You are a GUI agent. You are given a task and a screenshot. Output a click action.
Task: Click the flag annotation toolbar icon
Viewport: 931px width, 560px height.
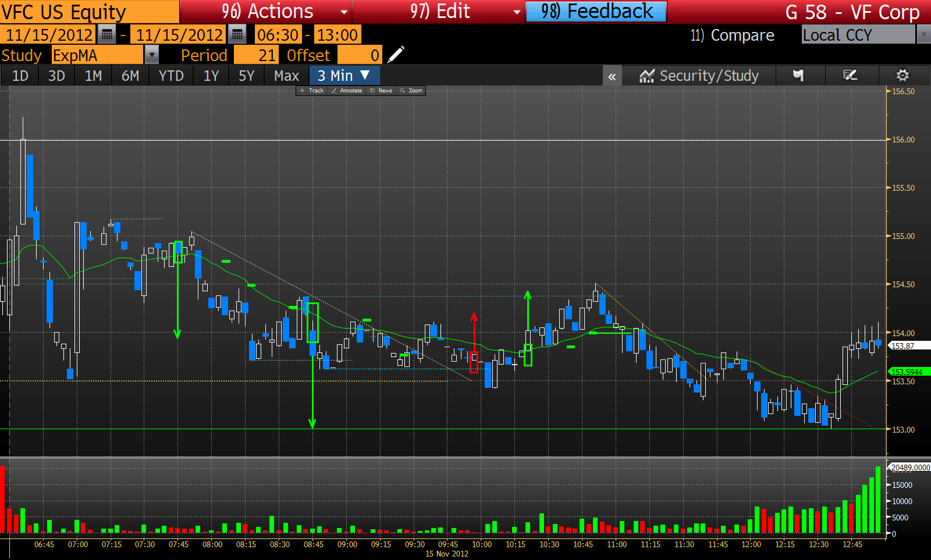pos(798,76)
